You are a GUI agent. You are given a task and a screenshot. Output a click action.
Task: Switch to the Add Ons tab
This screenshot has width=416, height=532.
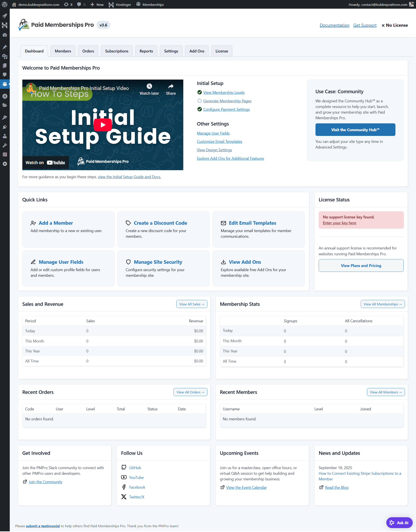(197, 51)
